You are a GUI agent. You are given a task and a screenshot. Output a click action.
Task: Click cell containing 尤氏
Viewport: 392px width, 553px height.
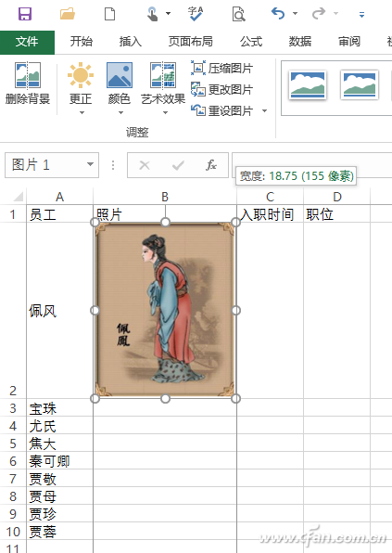pos(60,426)
